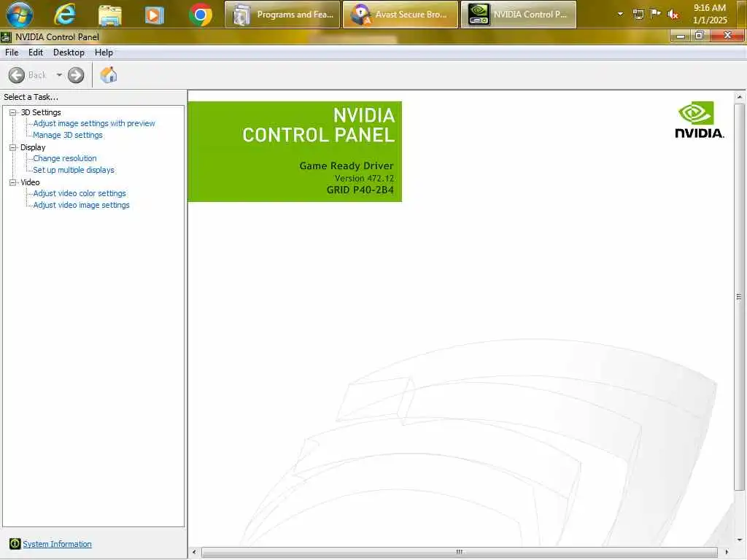The width and height of the screenshot is (747, 560).
Task: Launch Internet Explorer from the taskbar
Action: [65, 15]
